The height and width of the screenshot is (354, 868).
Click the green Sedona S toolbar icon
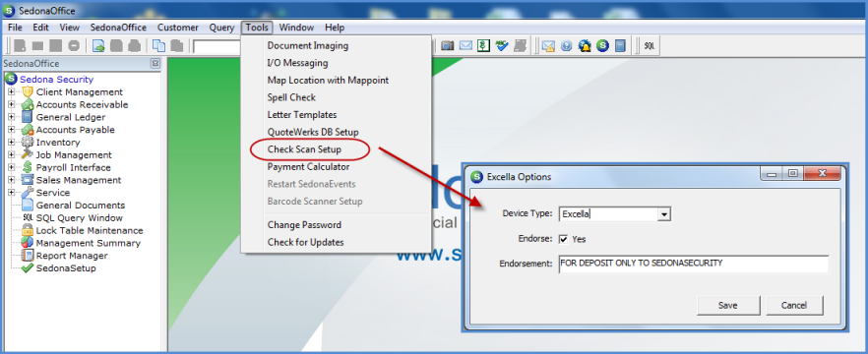(602, 46)
